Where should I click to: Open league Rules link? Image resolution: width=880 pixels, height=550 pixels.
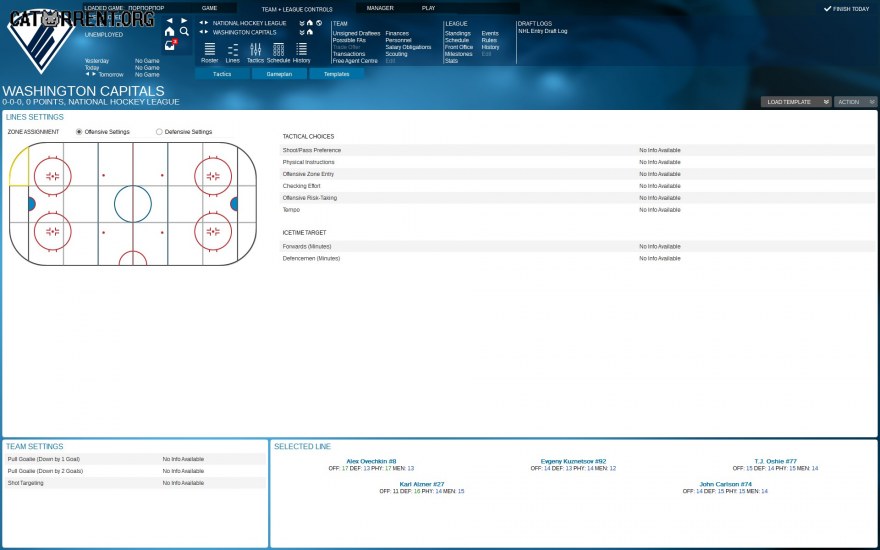point(489,40)
